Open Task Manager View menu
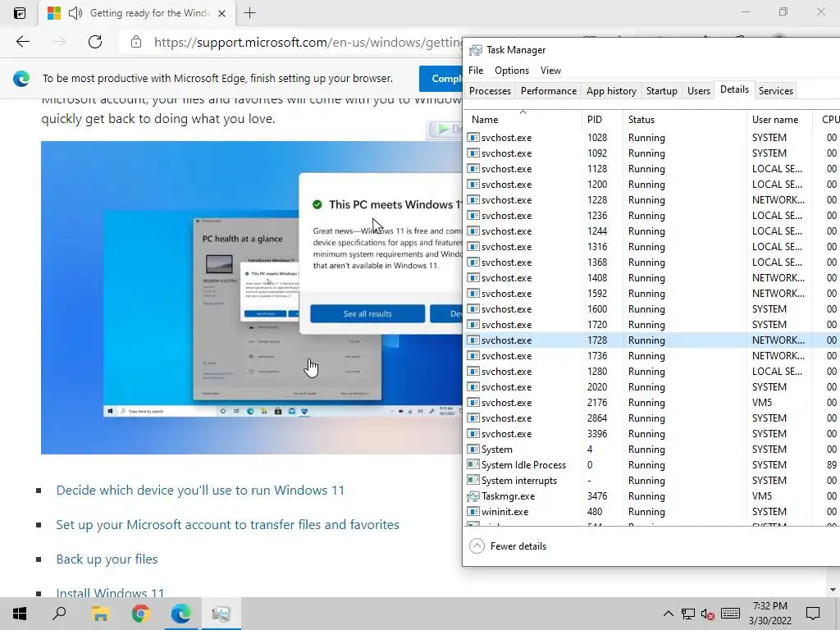This screenshot has height=630, width=840. tap(550, 71)
